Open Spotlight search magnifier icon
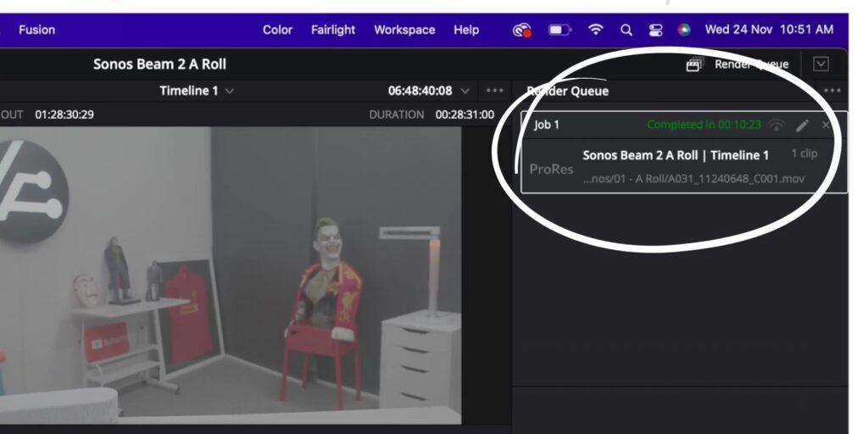The image size is (868, 434). click(x=626, y=30)
